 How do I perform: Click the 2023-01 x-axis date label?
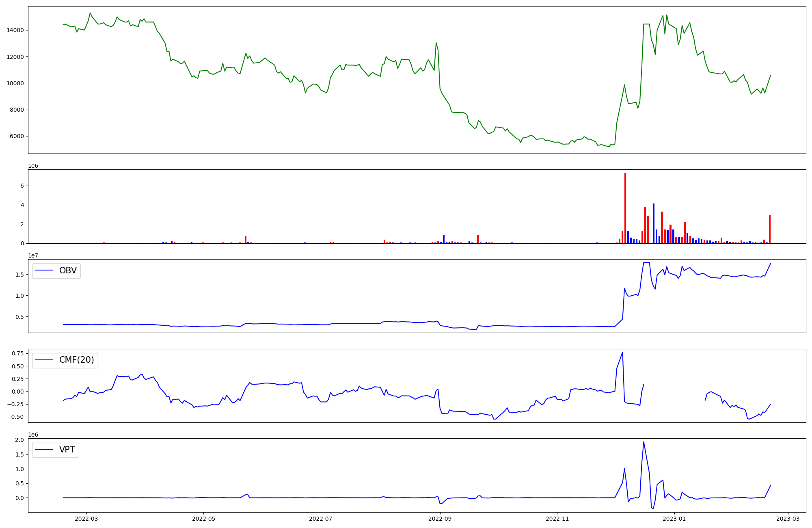coord(674,518)
